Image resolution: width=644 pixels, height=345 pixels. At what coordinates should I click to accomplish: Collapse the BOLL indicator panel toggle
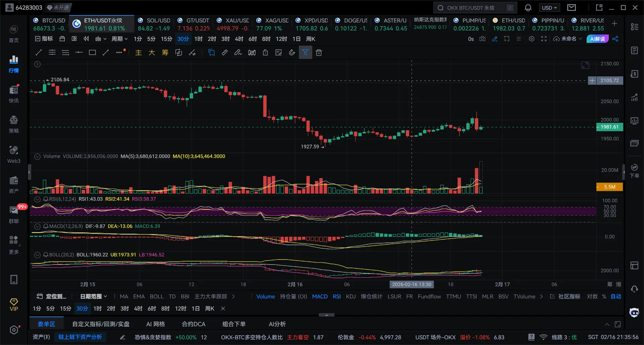38,255
